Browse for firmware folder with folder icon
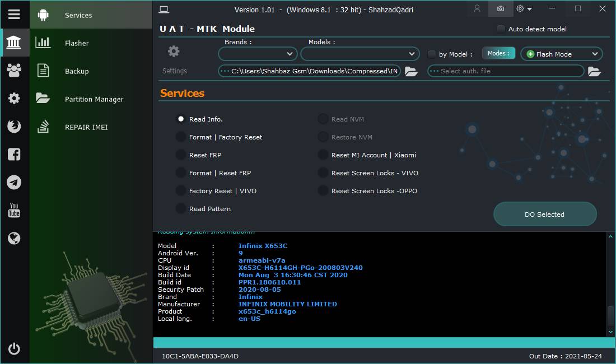Screen dimensions: 616x364 point(411,71)
